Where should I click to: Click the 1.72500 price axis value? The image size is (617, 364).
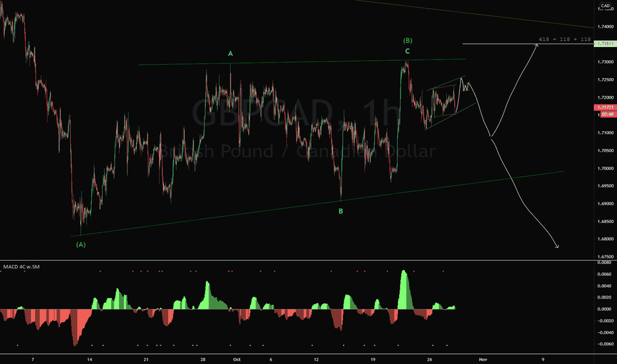606,80
